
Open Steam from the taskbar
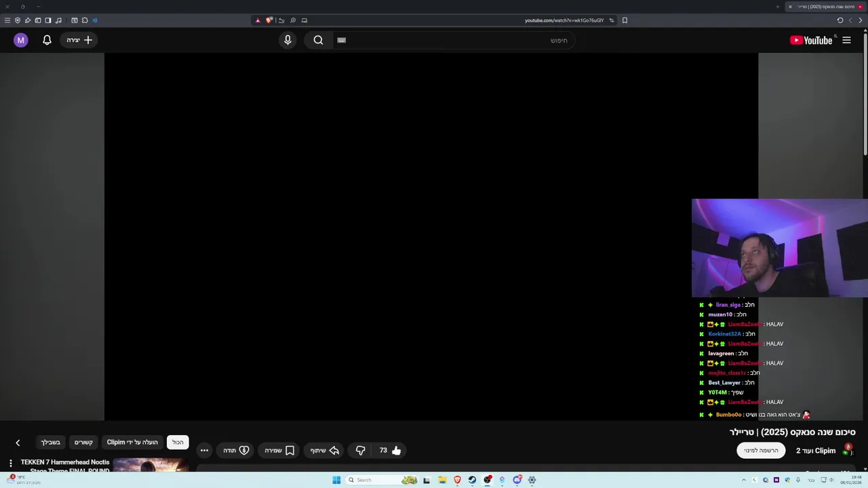[x=472, y=480]
